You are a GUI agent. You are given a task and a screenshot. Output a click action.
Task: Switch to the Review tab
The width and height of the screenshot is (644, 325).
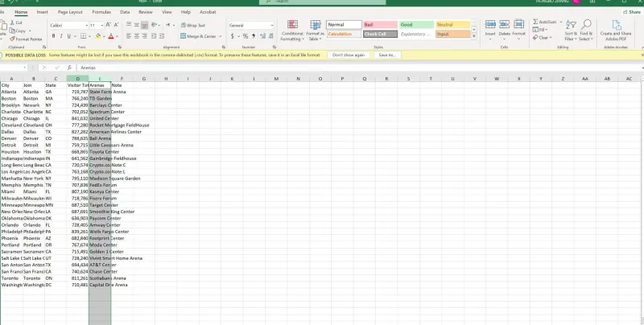pos(146,12)
